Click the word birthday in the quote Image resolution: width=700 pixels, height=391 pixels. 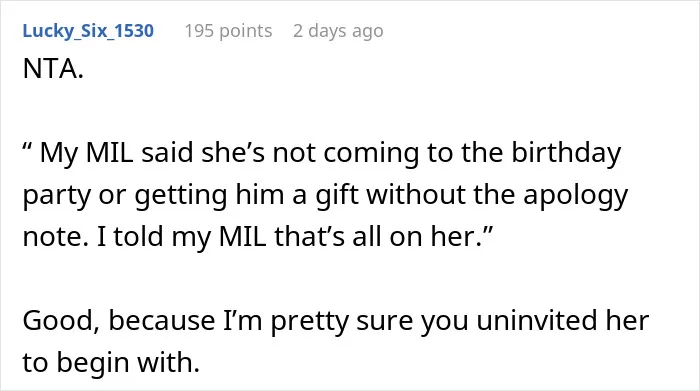pos(566,153)
